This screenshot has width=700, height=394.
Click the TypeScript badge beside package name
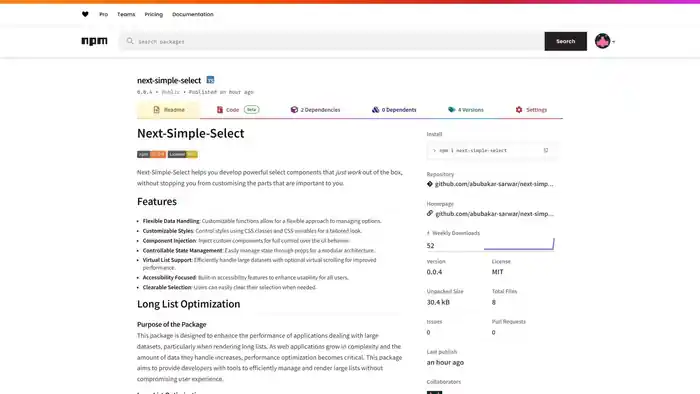pos(210,80)
